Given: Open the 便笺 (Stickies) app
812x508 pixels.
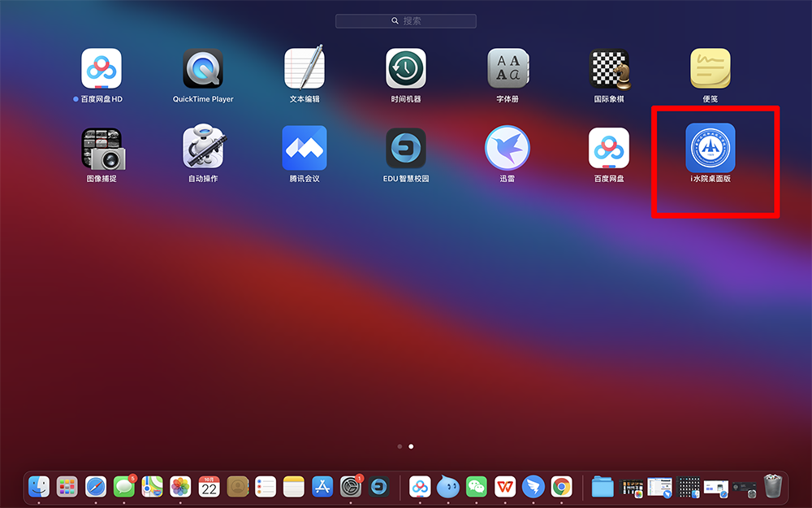Looking at the screenshot, I should point(710,69).
